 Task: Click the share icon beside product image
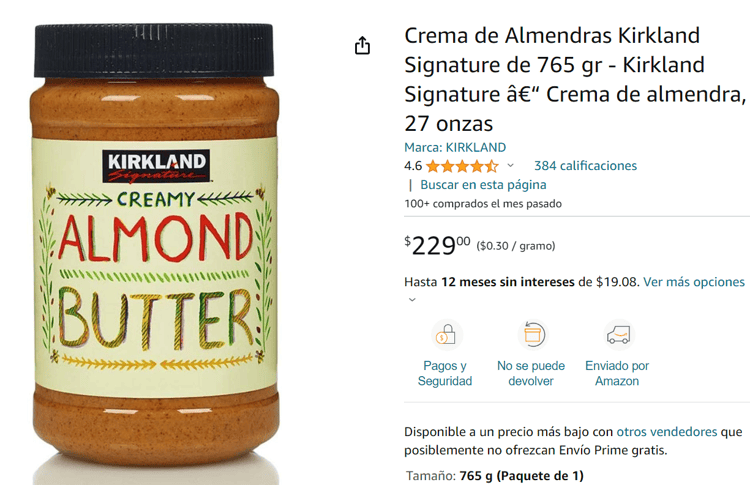coord(362,45)
